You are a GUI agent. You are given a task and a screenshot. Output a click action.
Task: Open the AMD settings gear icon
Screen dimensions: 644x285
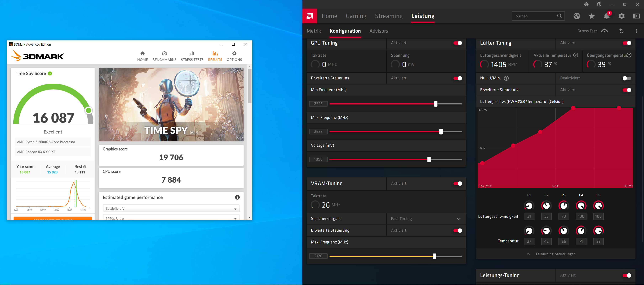[x=621, y=16]
